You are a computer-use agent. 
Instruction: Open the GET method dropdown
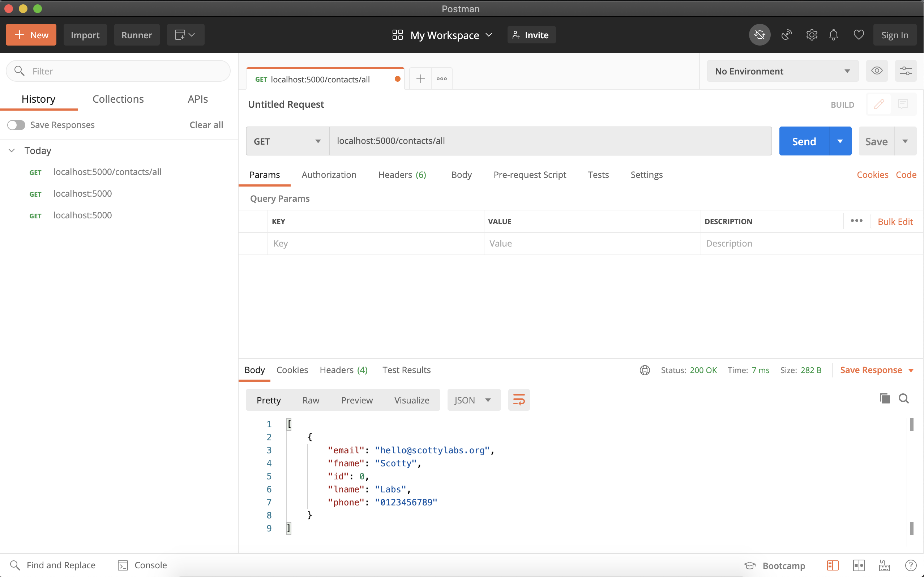(x=287, y=141)
